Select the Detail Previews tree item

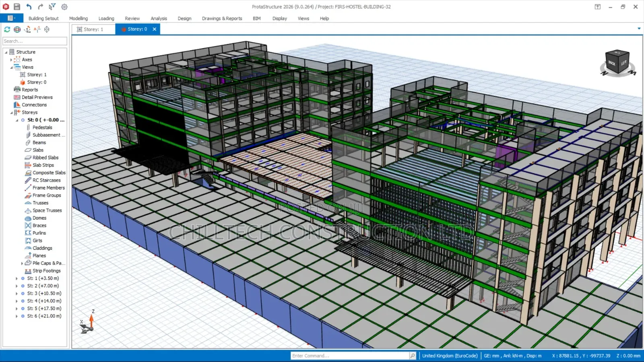pyautogui.click(x=37, y=97)
